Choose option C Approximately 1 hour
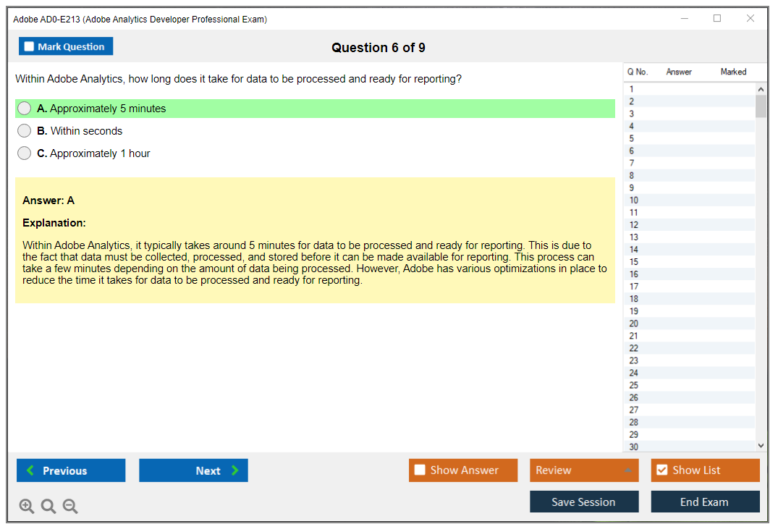 [25, 153]
